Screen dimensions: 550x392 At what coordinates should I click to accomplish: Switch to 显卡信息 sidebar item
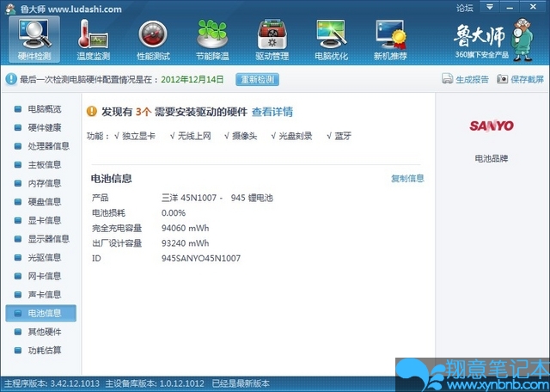tap(44, 220)
